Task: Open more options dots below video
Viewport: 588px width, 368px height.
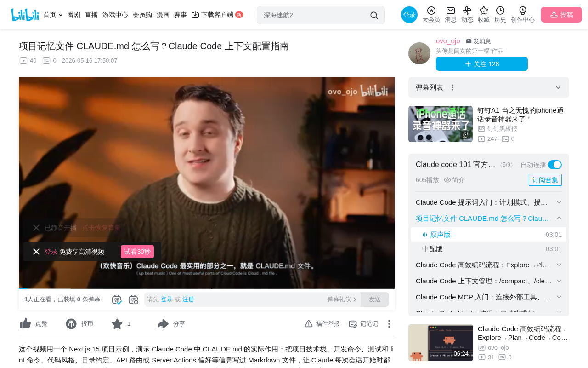Action: pos(389,324)
